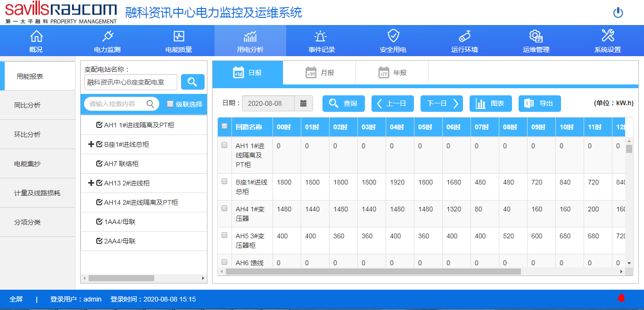Uncheck AH14 2#进线隔离及PT柜 tree checkbox

(x=99, y=202)
